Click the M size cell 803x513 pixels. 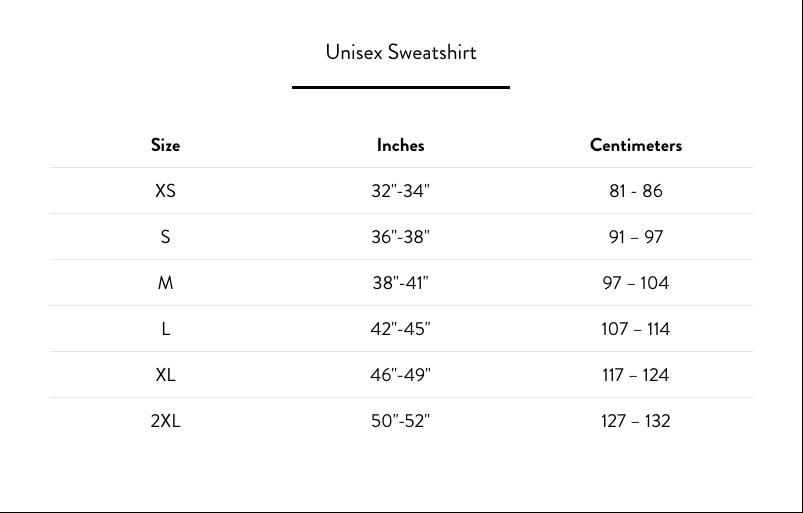tap(165, 283)
